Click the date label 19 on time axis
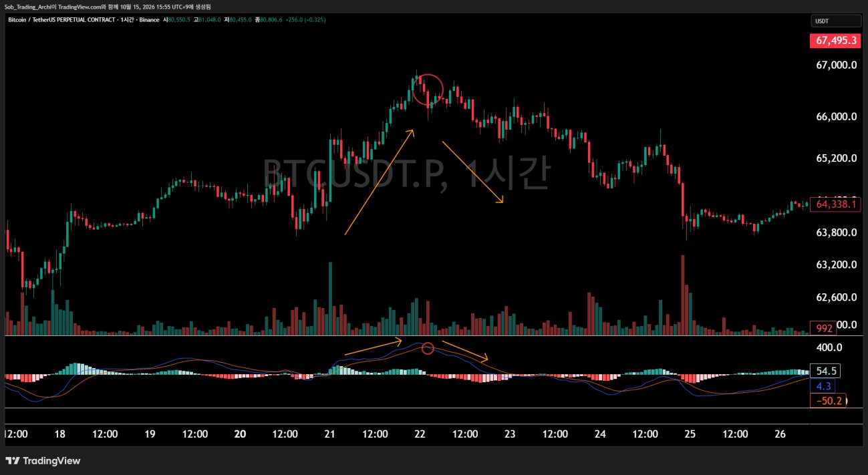Image resolution: width=868 pixels, height=475 pixels. [x=150, y=434]
